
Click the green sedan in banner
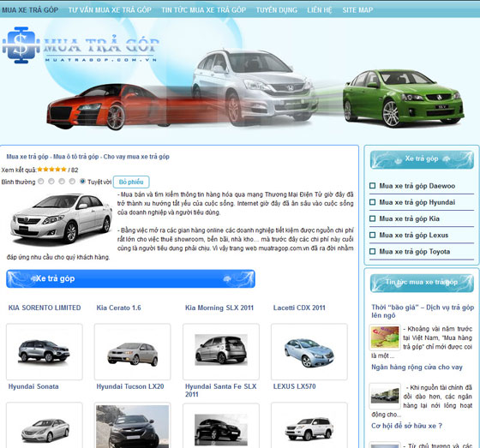click(404, 98)
